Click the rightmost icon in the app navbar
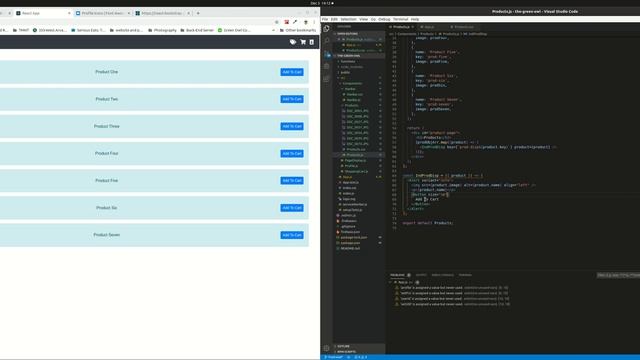The height and width of the screenshot is (360, 640). [311, 42]
